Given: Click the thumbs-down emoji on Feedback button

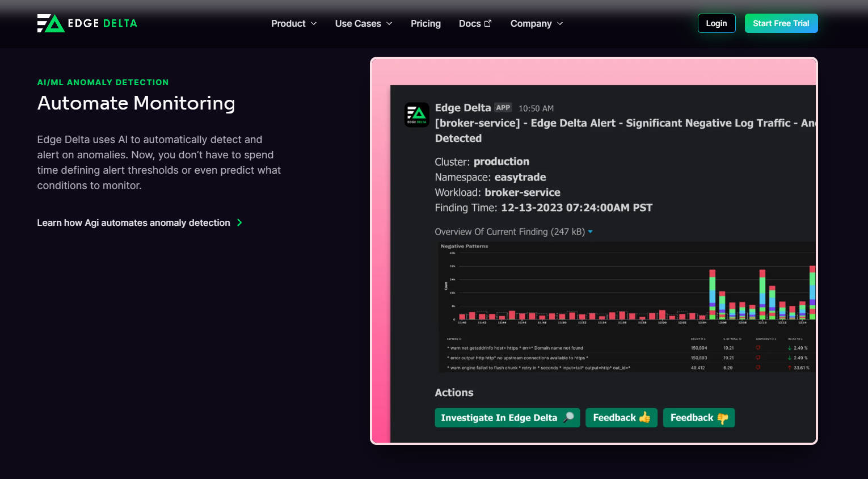Looking at the screenshot, I should tap(722, 418).
